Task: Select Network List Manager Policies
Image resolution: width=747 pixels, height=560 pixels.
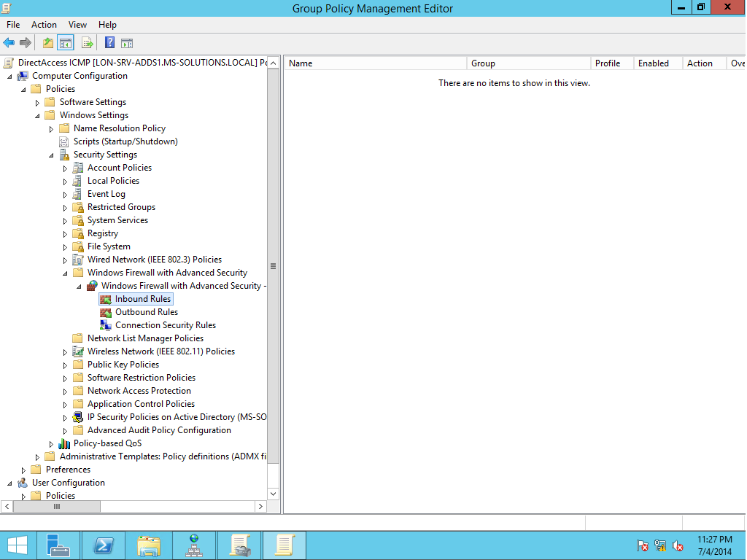Action: tap(145, 338)
